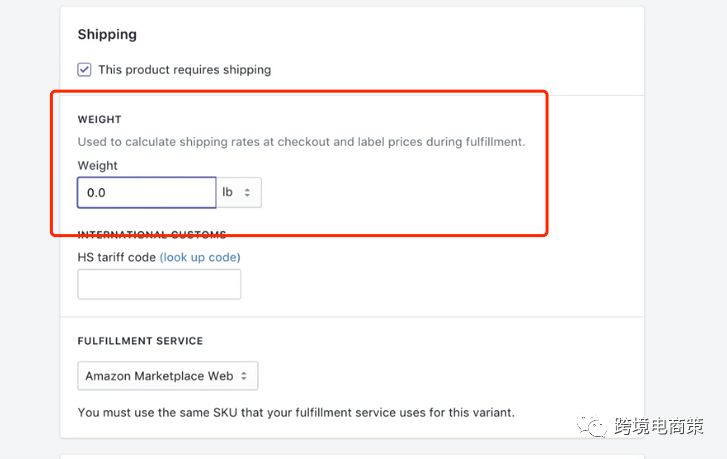Uncheck the 'This product requires shipping' checkbox
The width and height of the screenshot is (727, 459).
(85, 70)
